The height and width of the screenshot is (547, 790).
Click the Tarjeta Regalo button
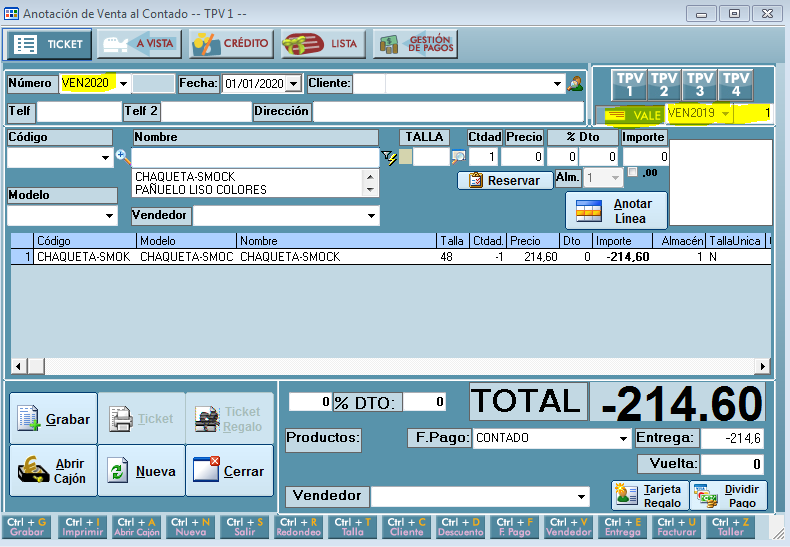[x=649, y=496]
